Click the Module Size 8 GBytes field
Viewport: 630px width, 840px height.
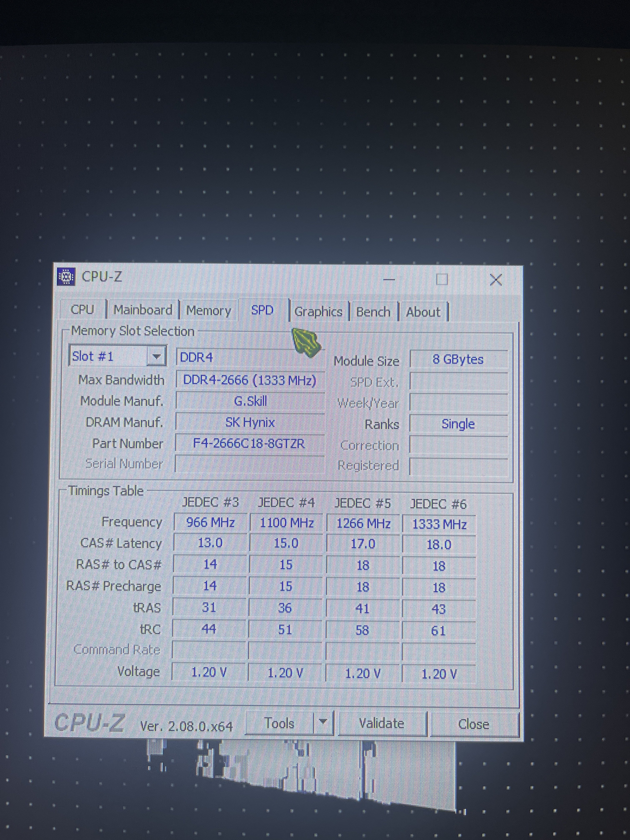click(x=458, y=359)
